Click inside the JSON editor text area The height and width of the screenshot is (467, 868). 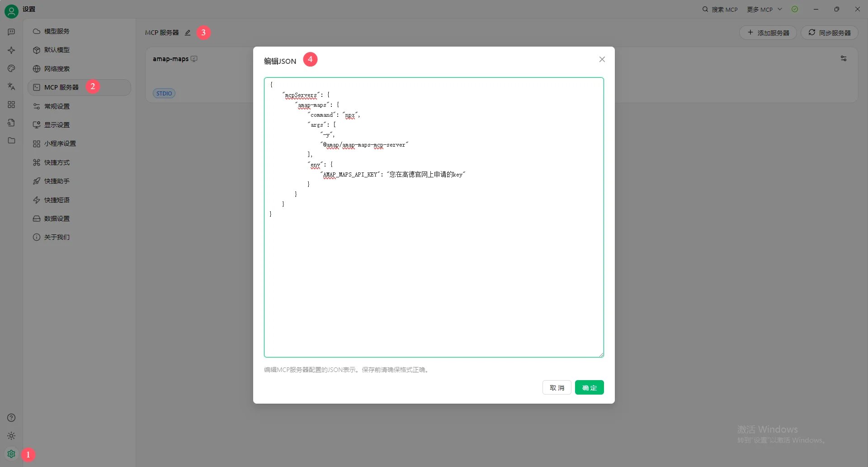pyautogui.click(x=434, y=272)
